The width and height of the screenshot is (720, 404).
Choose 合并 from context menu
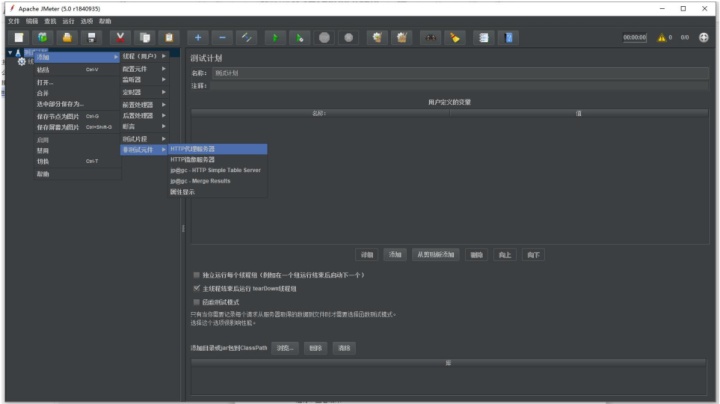(x=77, y=93)
